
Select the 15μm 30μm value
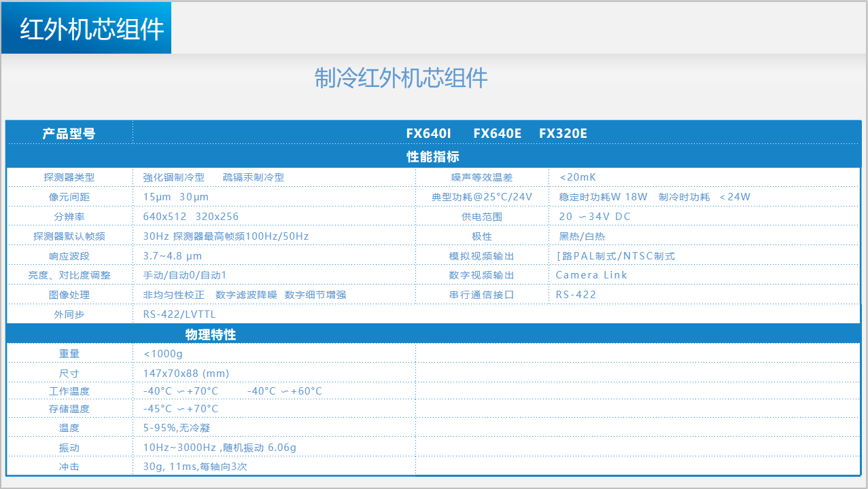click(x=176, y=197)
